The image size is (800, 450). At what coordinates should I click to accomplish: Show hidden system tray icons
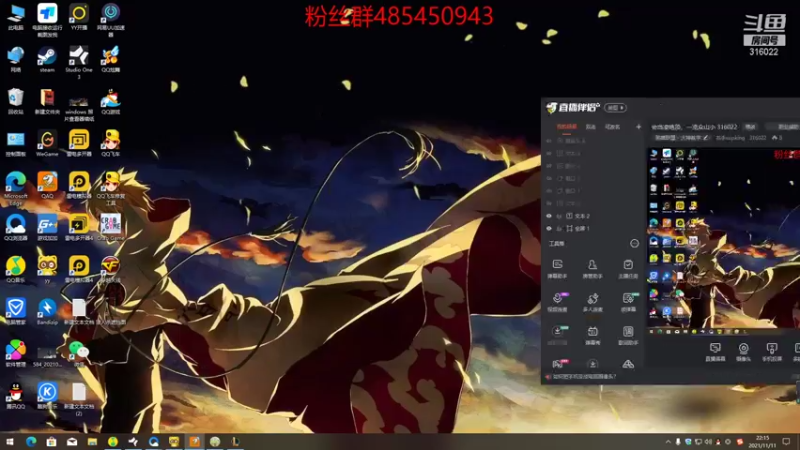pos(668,442)
